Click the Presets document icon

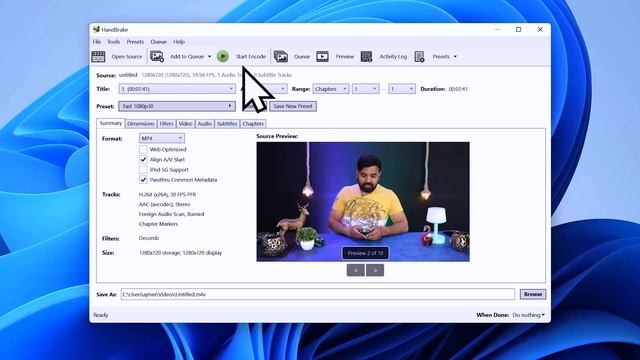(419, 56)
